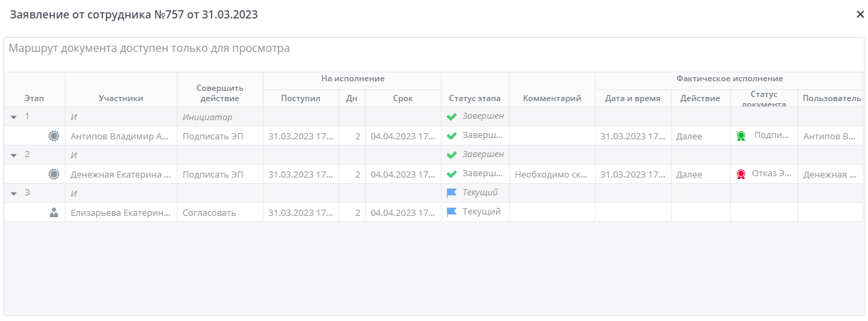Click green checkmark in Антипов row status
Screen dimensions: 868x321
pos(451,136)
